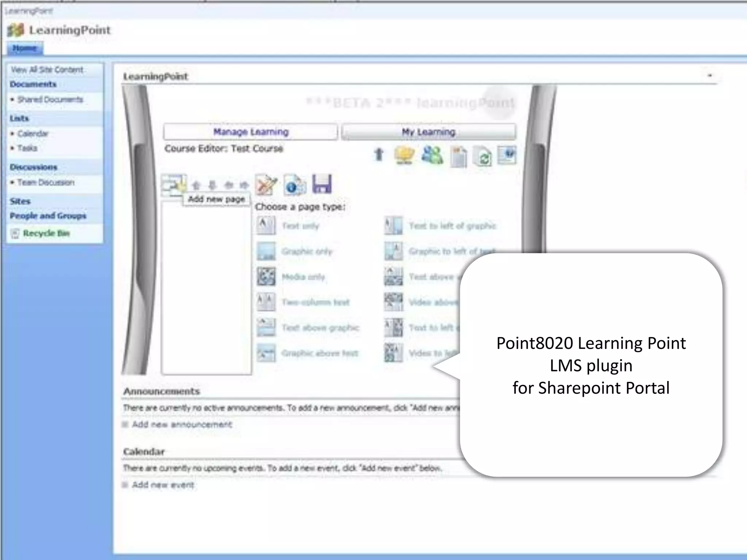The height and width of the screenshot is (560, 747).
Task: Click the LearningPoint site title text
Action: [x=70, y=30]
